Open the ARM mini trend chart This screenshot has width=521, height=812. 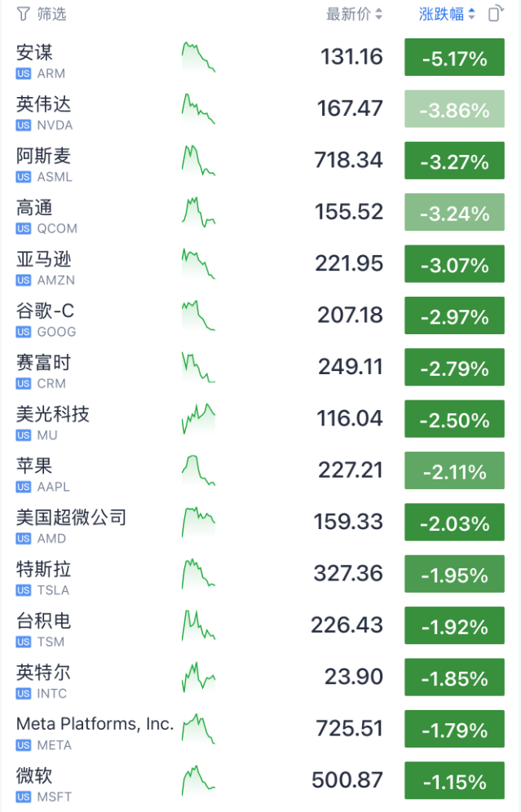198,58
